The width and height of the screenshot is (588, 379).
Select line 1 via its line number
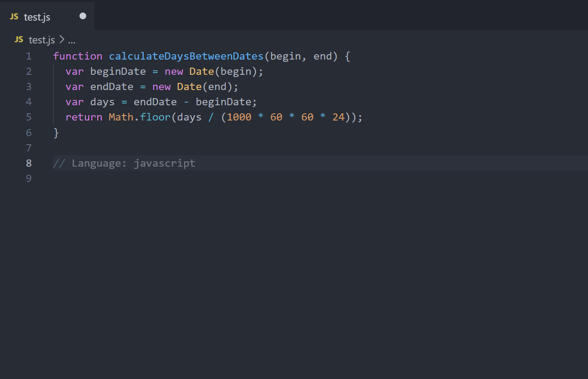click(x=29, y=56)
